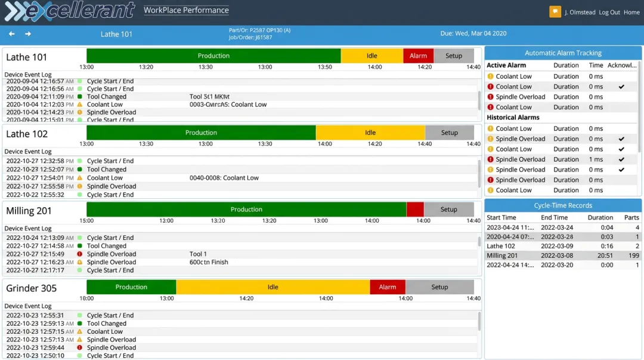Image resolution: width=644 pixels, height=360 pixels.
Task: Select Lathe 101 Production timeline segment
Action: tap(213, 56)
